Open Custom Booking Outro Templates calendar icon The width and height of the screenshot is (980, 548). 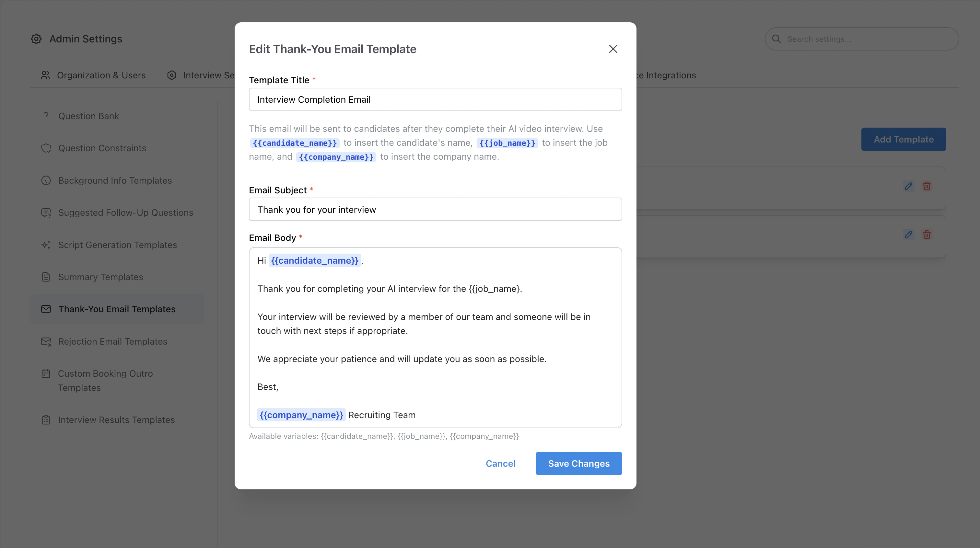pyautogui.click(x=46, y=373)
